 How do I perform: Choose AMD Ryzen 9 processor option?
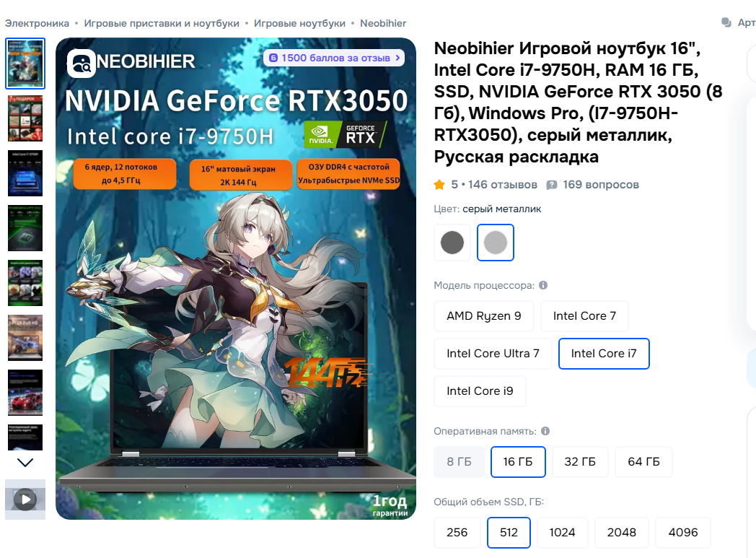[x=483, y=316]
